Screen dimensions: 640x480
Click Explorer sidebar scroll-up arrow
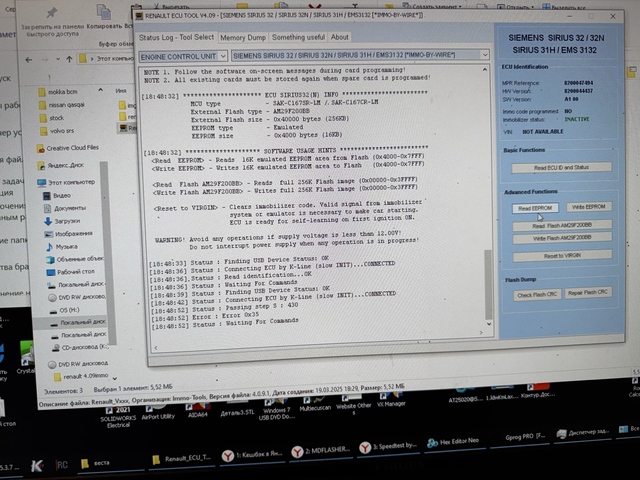tap(100, 89)
